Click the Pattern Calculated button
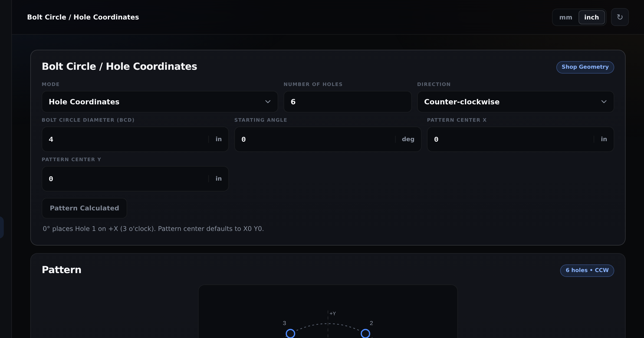Viewport: 644px width, 338px height. [x=84, y=208]
